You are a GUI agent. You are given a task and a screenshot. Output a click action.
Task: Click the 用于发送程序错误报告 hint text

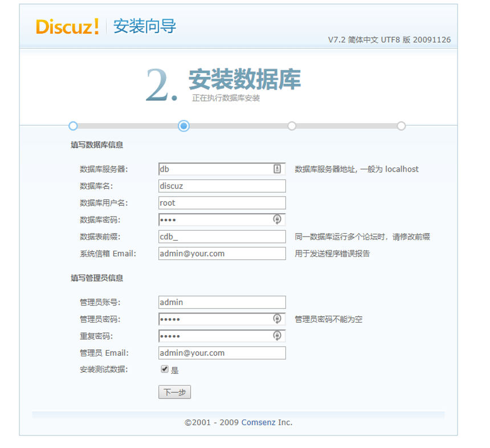point(332,254)
